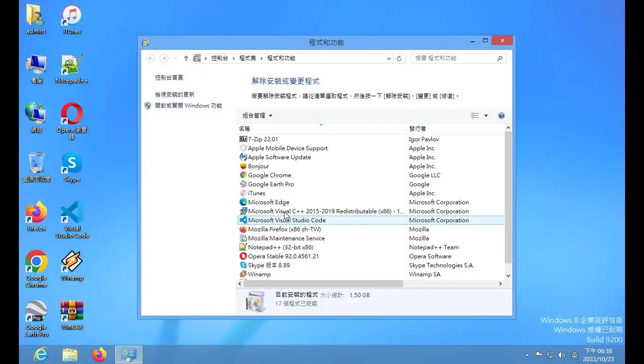Launch Internet Explorer from the taskbar

(x=41, y=355)
